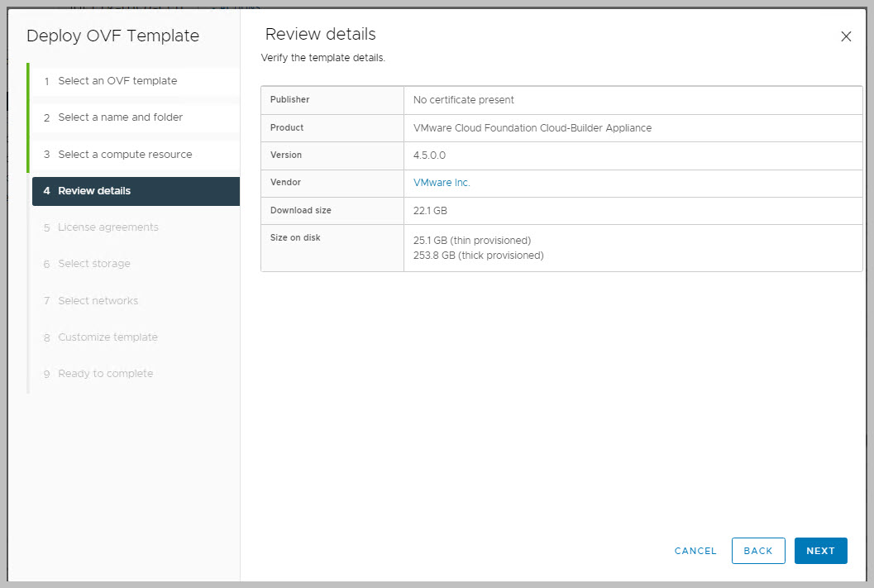Image resolution: width=874 pixels, height=588 pixels.
Task: Go to step 1 Select an OVF template
Action: point(117,81)
